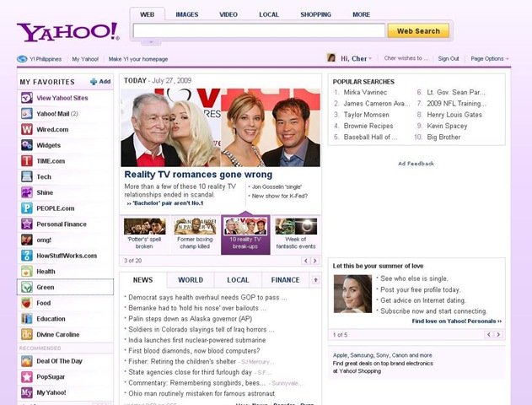This screenshot has height=405, width=532.
Task: Click the PopSugar star icon
Action: tap(27, 377)
